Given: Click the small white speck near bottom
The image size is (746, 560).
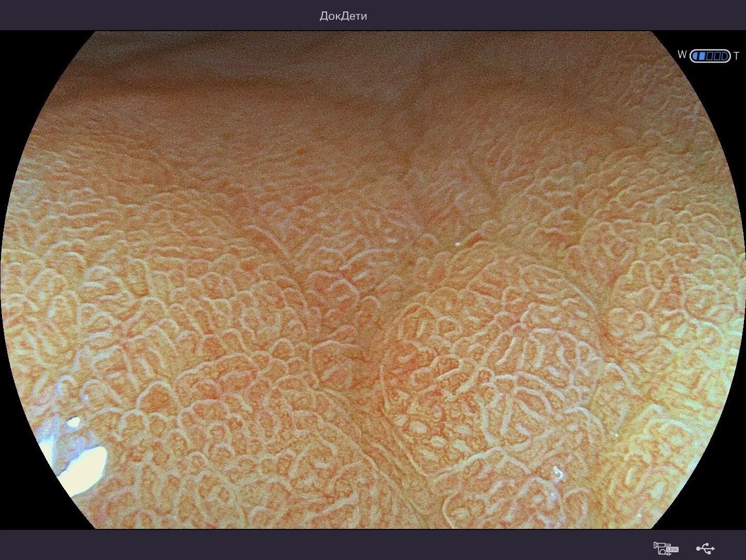Looking at the screenshot, I should coord(558,473).
